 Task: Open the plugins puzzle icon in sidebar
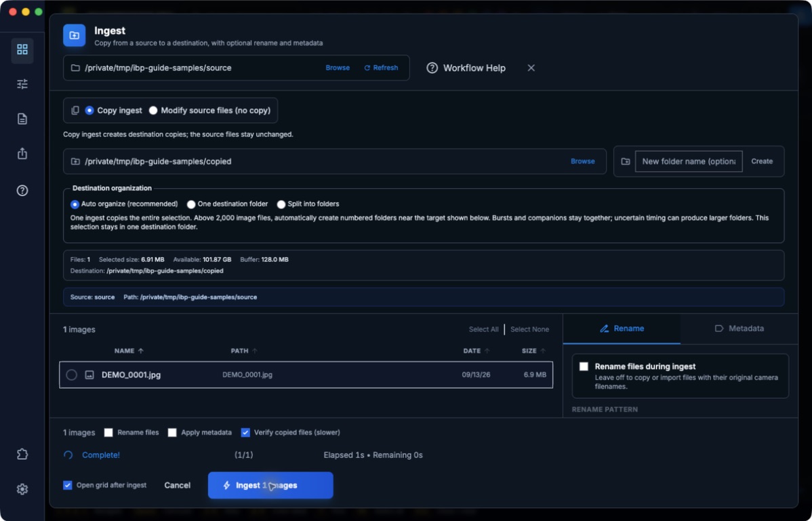(22, 454)
